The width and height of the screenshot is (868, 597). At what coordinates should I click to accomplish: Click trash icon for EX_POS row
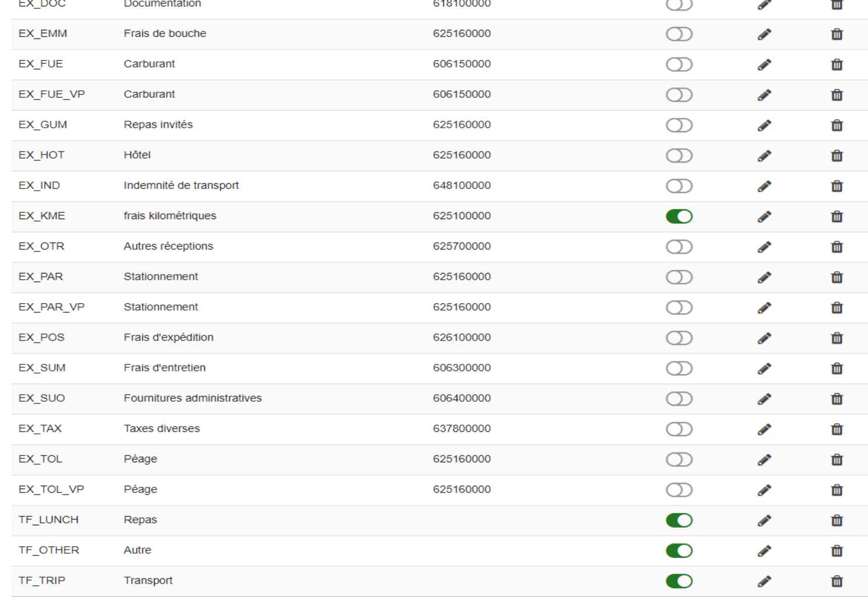pos(837,338)
